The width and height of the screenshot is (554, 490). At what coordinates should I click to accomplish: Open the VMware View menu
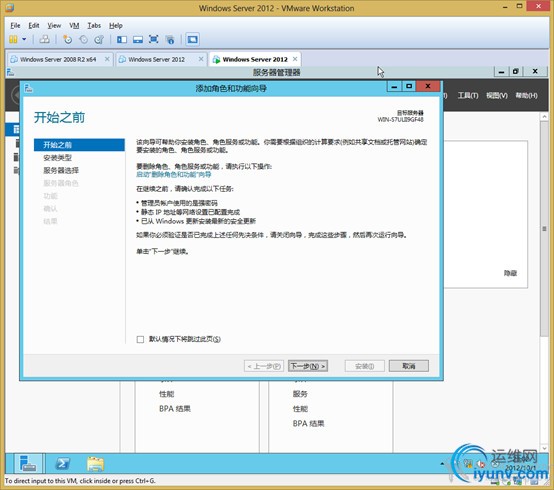pos(54,25)
